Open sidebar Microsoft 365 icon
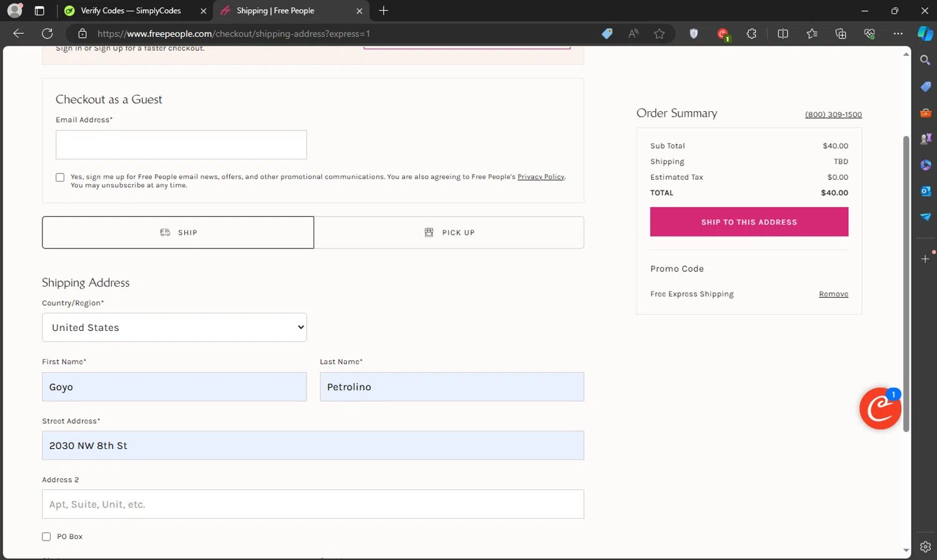This screenshot has width=937, height=560. (x=926, y=165)
